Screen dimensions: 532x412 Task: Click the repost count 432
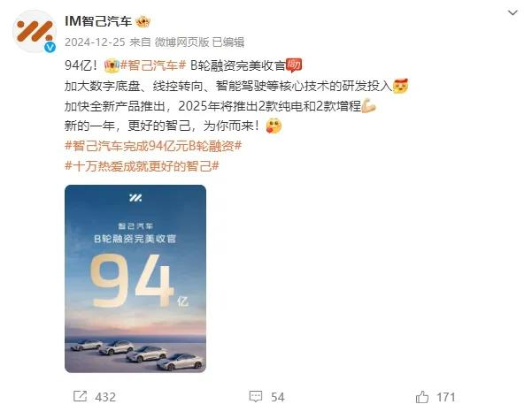click(105, 397)
